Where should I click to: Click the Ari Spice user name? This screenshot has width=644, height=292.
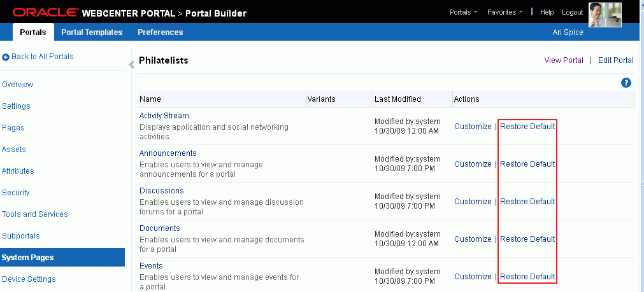tap(568, 32)
